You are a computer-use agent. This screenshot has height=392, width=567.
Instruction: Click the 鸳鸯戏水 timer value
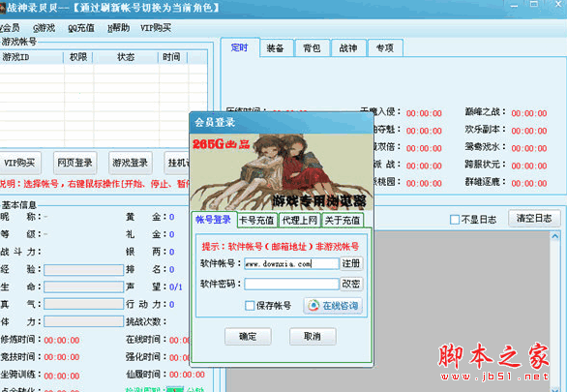[529, 148]
